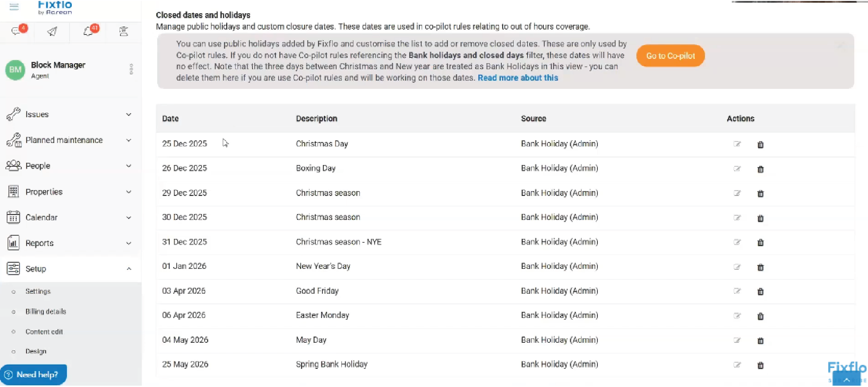Click the Go to Co-pilot button

pos(670,56)
